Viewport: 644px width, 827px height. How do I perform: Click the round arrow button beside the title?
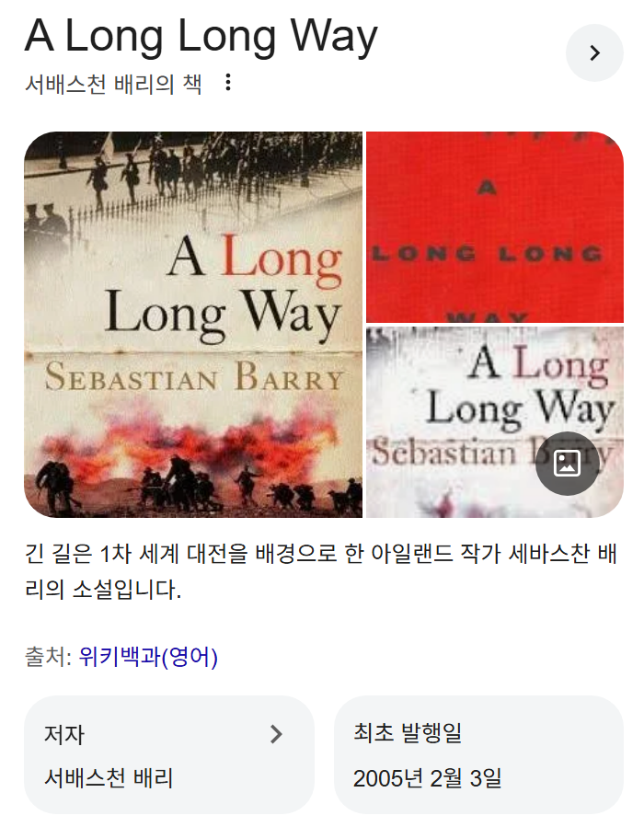pyautogui.click(x=594, y=52)
